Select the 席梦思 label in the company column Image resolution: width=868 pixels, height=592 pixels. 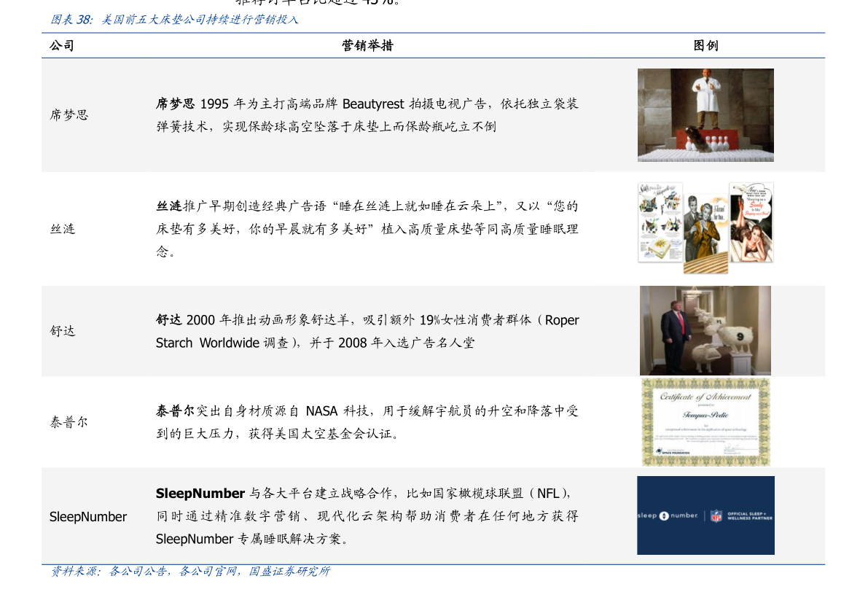(69, 115)
